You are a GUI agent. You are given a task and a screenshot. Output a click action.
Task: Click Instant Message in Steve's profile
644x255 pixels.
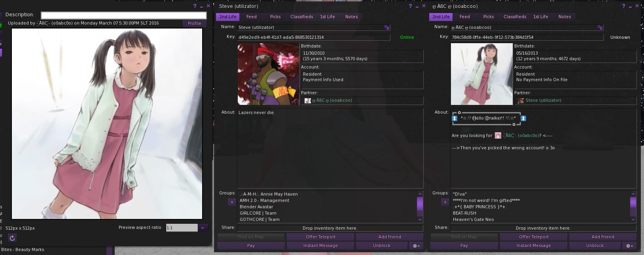click(320, 246)
